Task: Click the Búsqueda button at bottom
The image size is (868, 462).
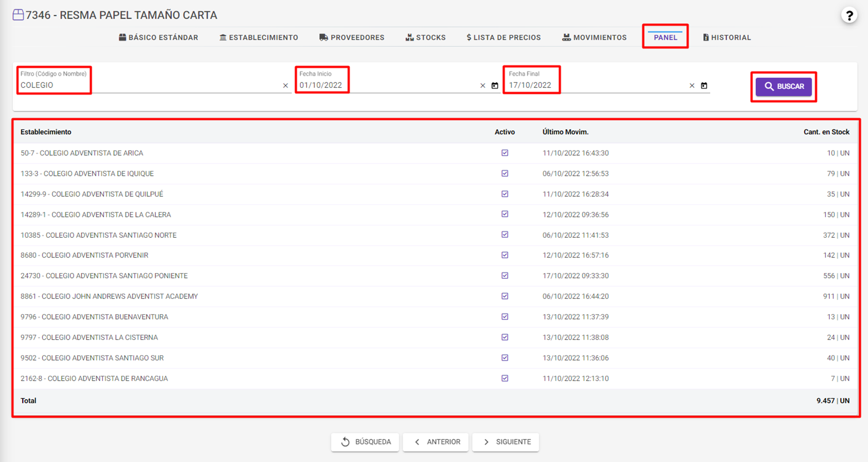Action: (365, 442)
